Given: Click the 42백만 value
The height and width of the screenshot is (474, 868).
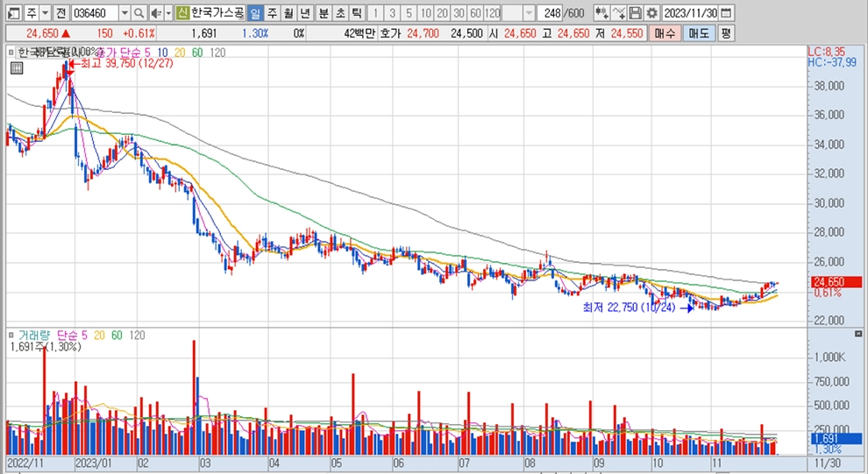Looking at the screenshot, I should (x=359, y=34).
